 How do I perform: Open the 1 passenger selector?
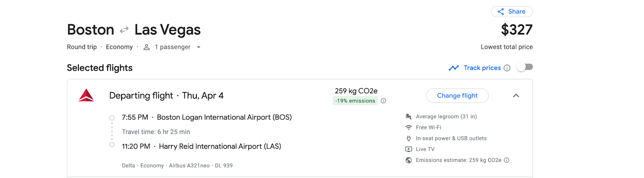172,47
